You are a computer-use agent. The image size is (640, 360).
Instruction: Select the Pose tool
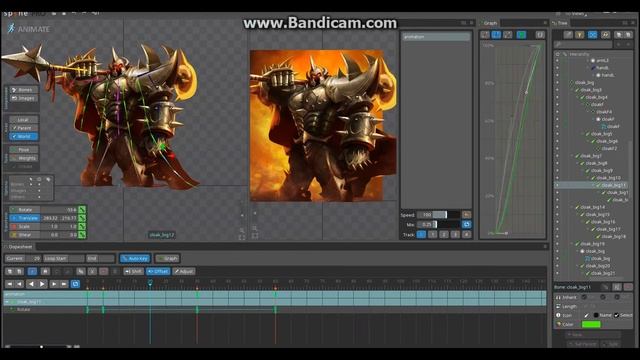[x=24, y=150]
